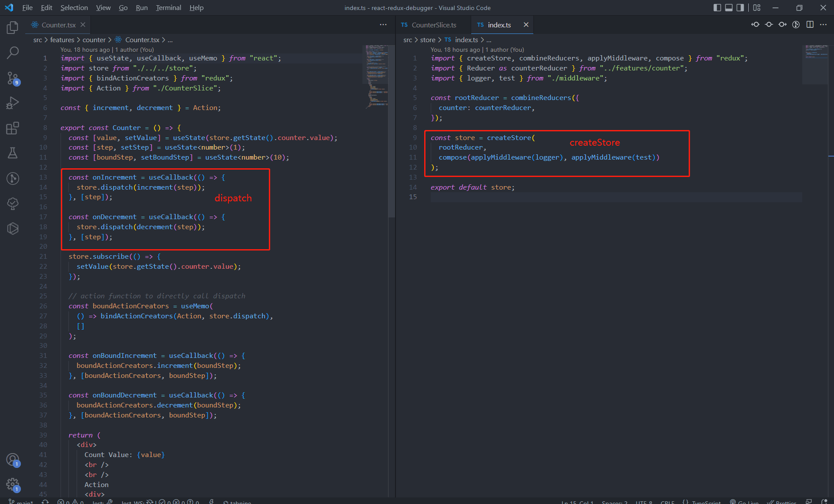Click counter breadcrumb in left editor
This screenshot has height=504, width=834.
pyautogui.click(x=94, y=40)
